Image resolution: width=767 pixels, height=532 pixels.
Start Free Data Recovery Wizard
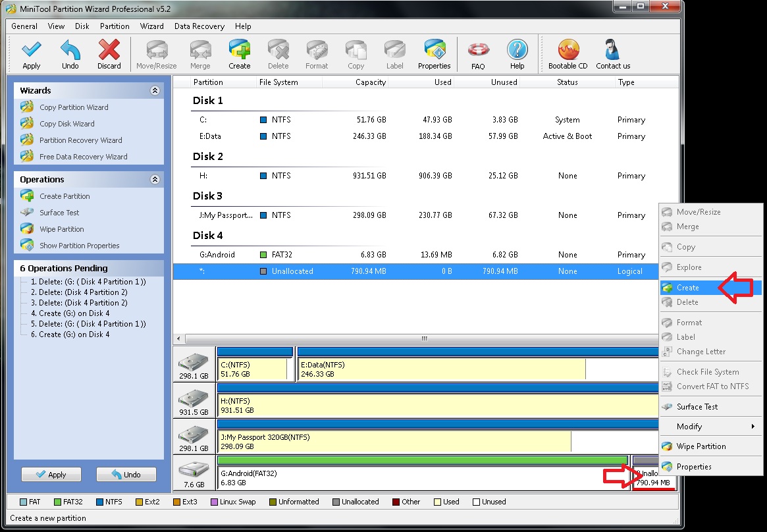pos(83,157)
